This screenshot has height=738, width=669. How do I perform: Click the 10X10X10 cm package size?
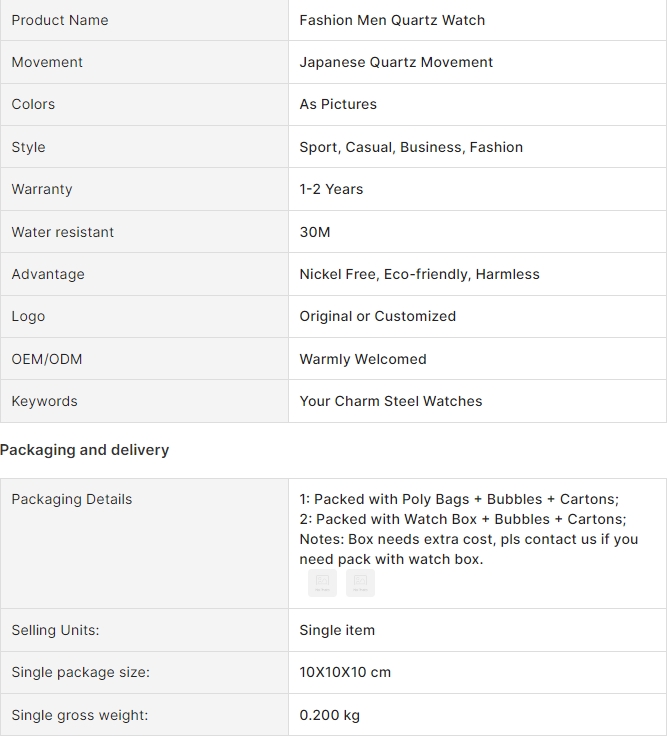[345, 672]
